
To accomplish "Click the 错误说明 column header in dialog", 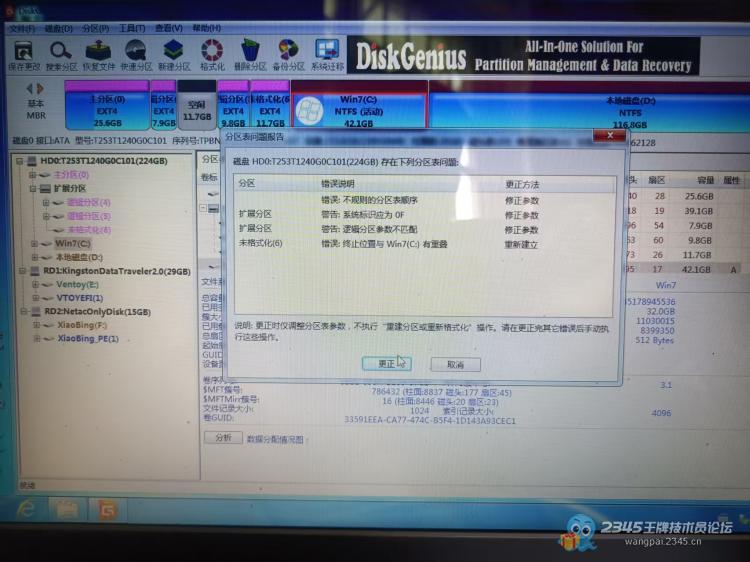I will (x=338, y=184).
